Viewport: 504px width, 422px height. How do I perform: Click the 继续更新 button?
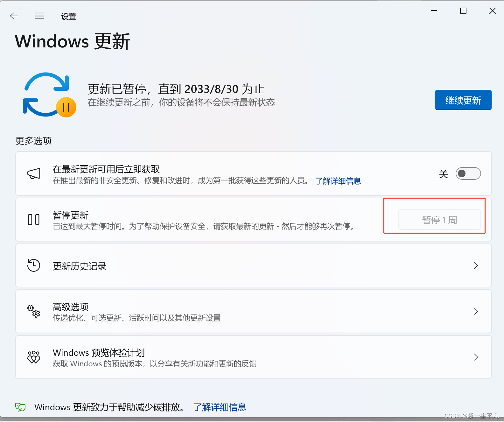(463, 100)
